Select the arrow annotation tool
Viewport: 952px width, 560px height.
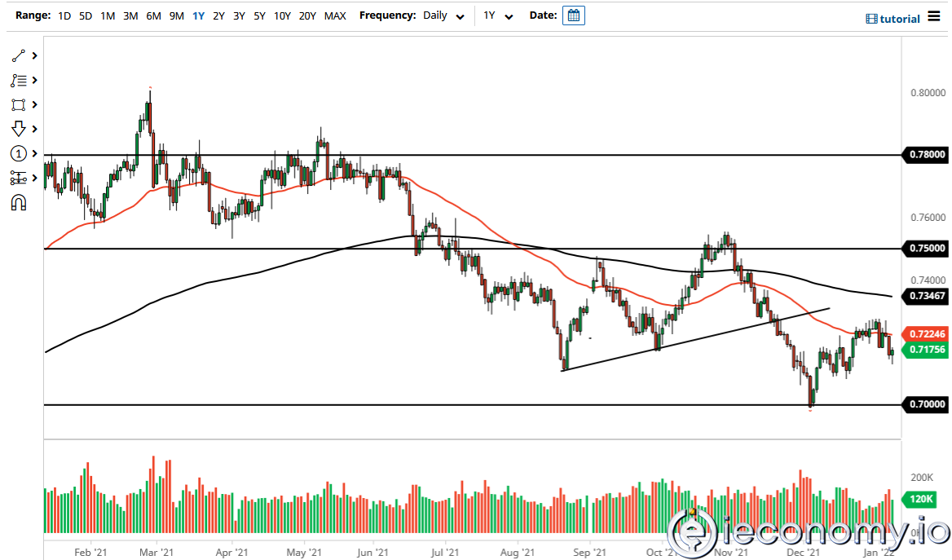18,129
